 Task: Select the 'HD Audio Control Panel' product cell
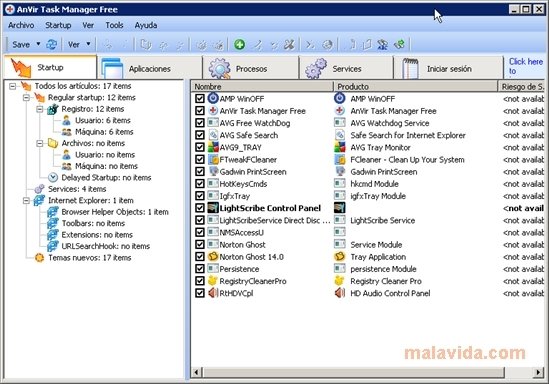(390, 293)
